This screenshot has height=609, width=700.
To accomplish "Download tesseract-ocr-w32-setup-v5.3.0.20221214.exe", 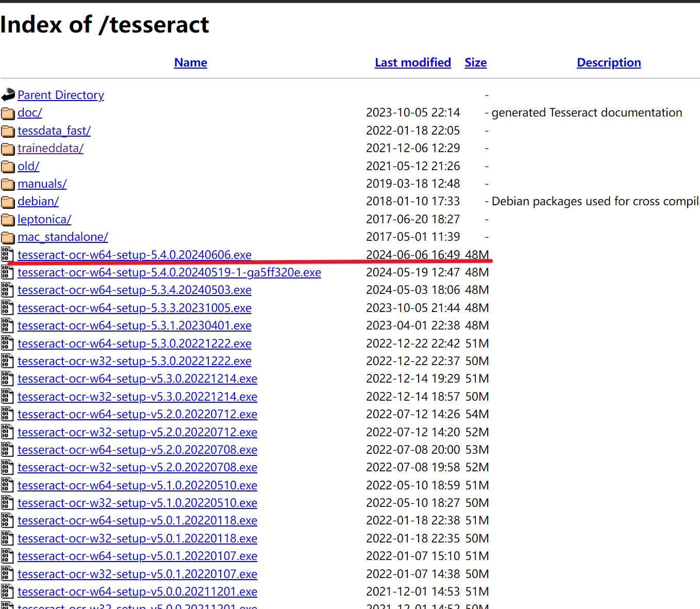I will point(137,397).
